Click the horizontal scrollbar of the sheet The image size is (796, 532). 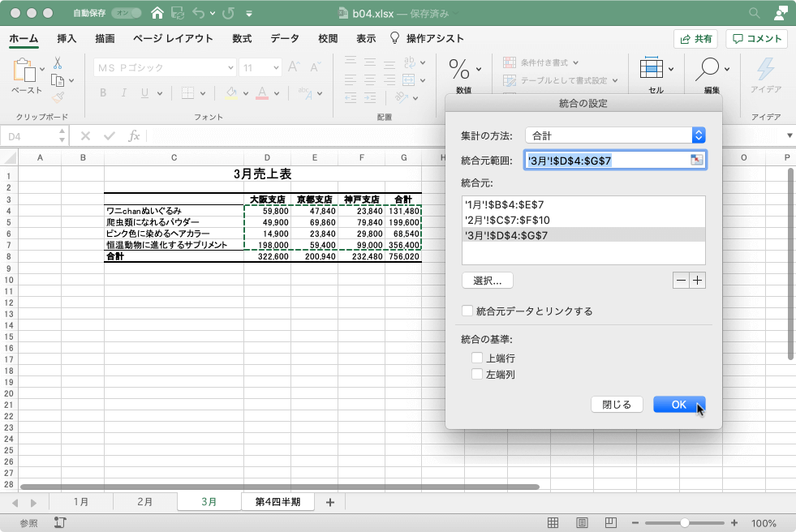pyautogui.click(x=280, y=487)
